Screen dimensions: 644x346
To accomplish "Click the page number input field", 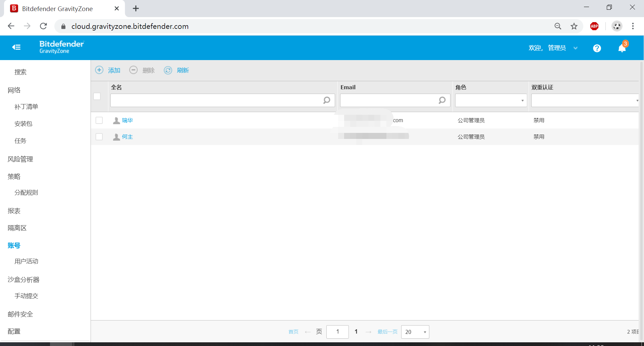I will click(x=337, y=332).
